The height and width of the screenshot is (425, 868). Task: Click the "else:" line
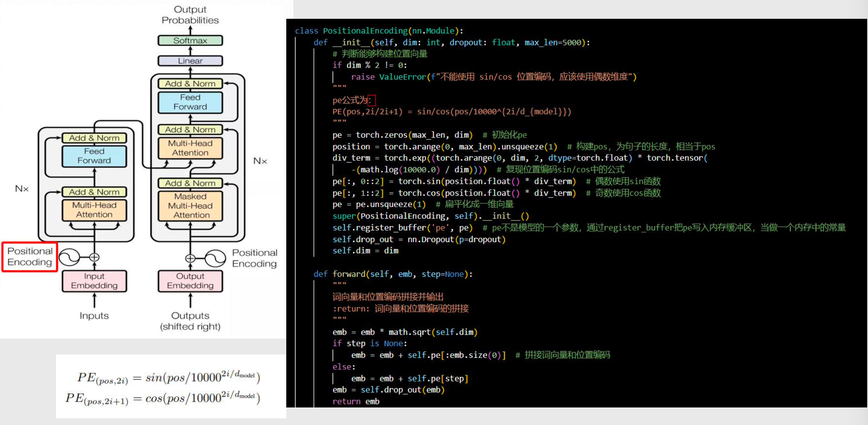coord(344,367)
